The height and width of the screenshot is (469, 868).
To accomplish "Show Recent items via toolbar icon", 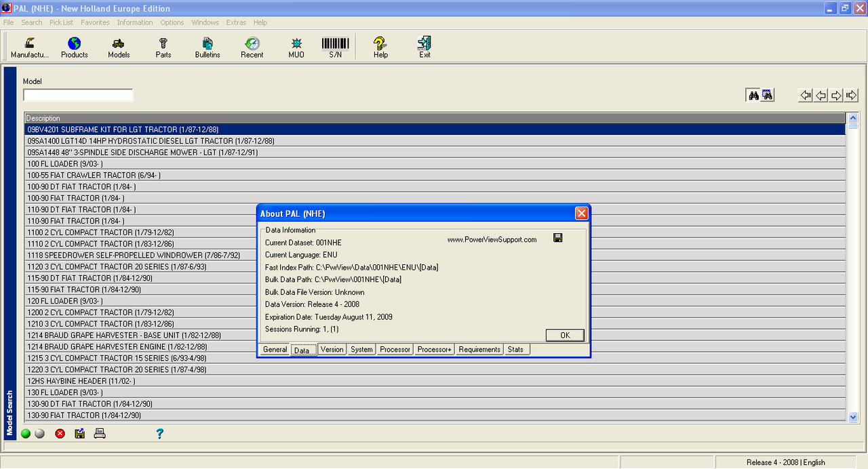I will tap(252, 47).
